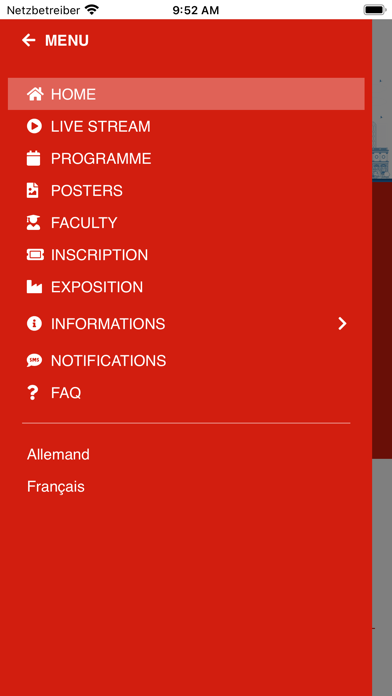Switch language to Français
This screenshot has height=696, width=392.
[55, 487]
